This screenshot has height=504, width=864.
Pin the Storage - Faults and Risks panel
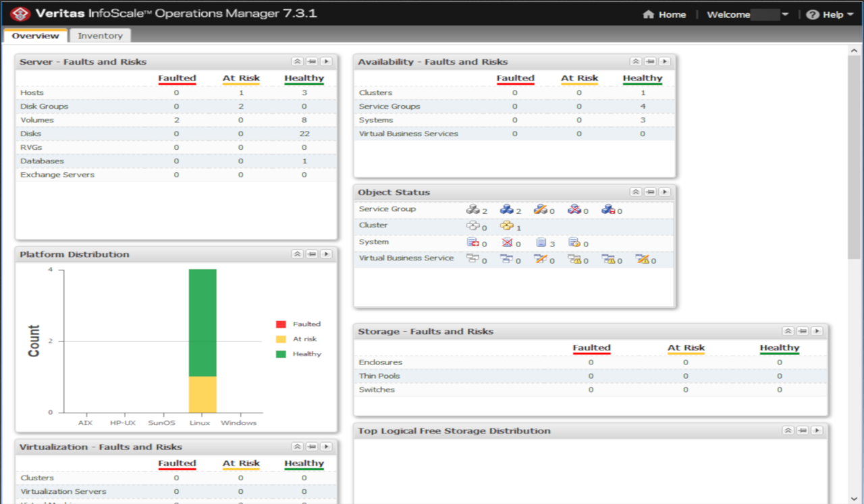point(802,331)
